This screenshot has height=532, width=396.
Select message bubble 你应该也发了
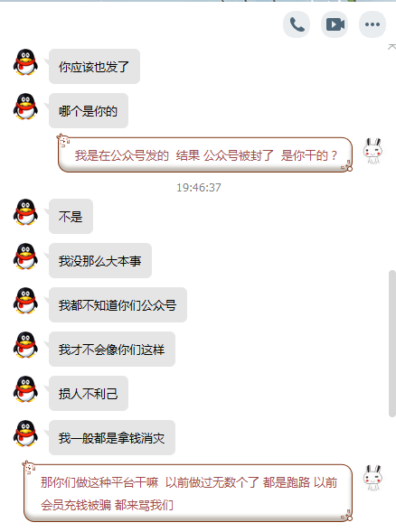click(x=94, y=67)
